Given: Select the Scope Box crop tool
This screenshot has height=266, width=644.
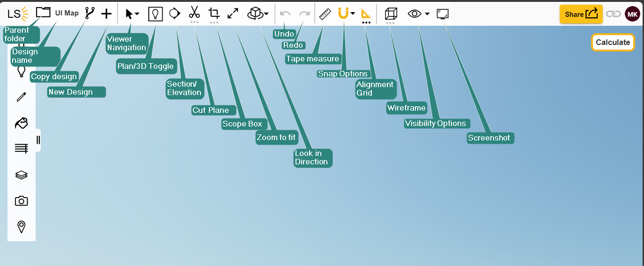Looking at the screenshot, I should click(214, 13).
